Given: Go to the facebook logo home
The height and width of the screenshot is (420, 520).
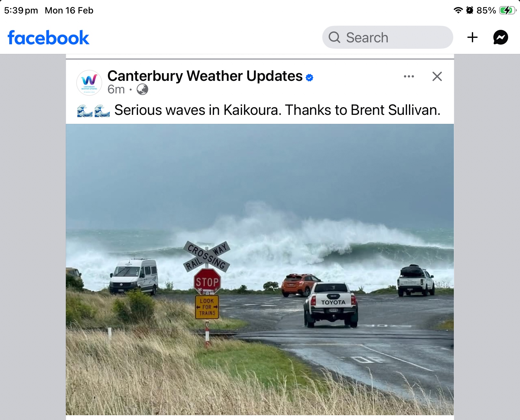Looking at the screenshot, I should [48, 38].
